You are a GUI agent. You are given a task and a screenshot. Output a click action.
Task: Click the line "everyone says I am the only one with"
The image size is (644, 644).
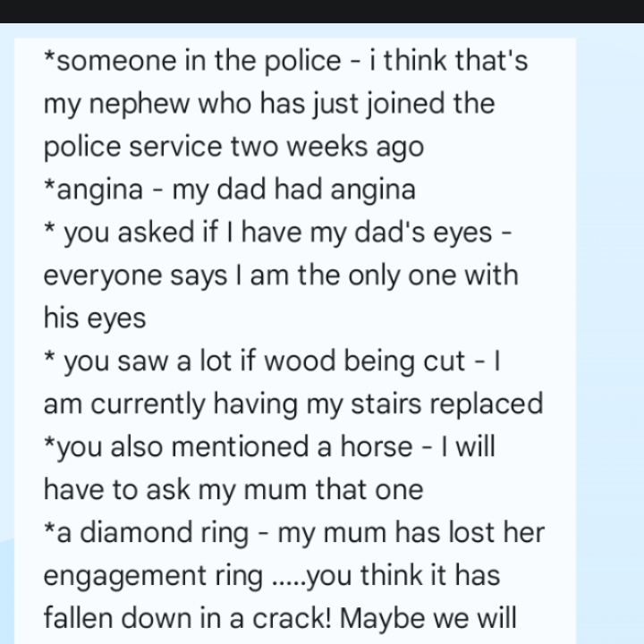point(280,275)
